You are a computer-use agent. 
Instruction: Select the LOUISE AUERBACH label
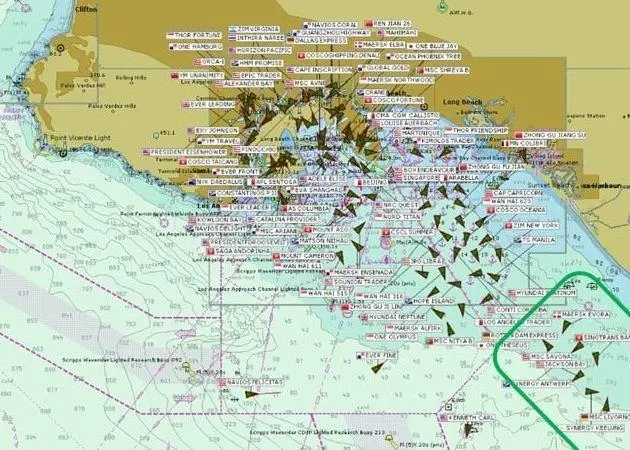pyautogui.click(x=406, y=123)
